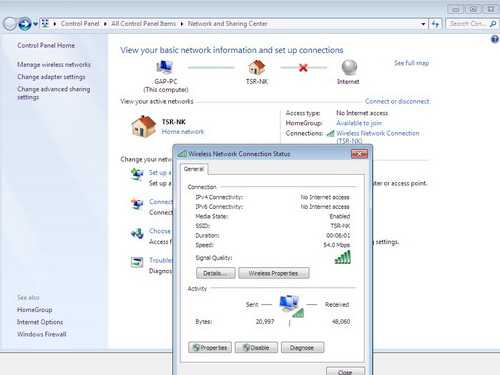Open Manage wireless networks

point(54,65)
